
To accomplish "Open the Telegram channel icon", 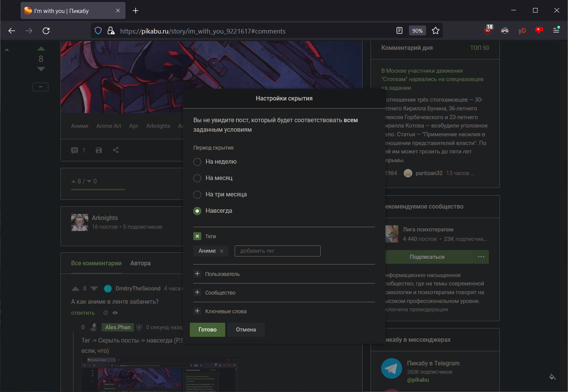I will 391,368.
